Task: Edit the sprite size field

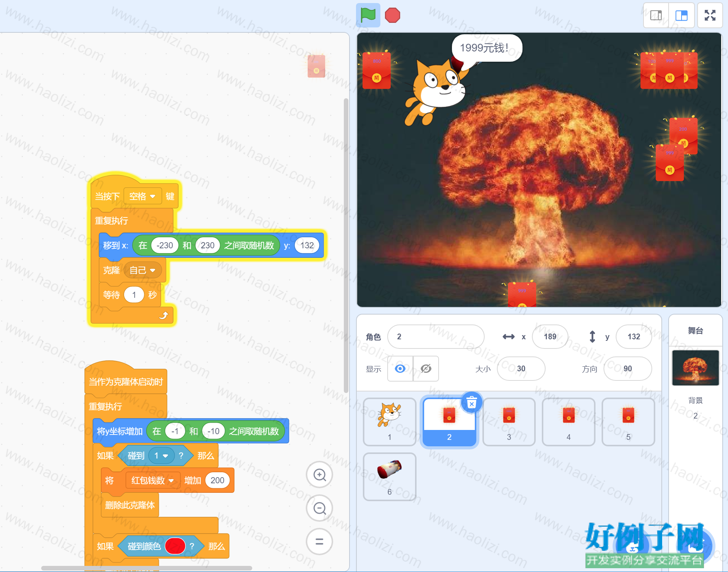Action: 521,369
